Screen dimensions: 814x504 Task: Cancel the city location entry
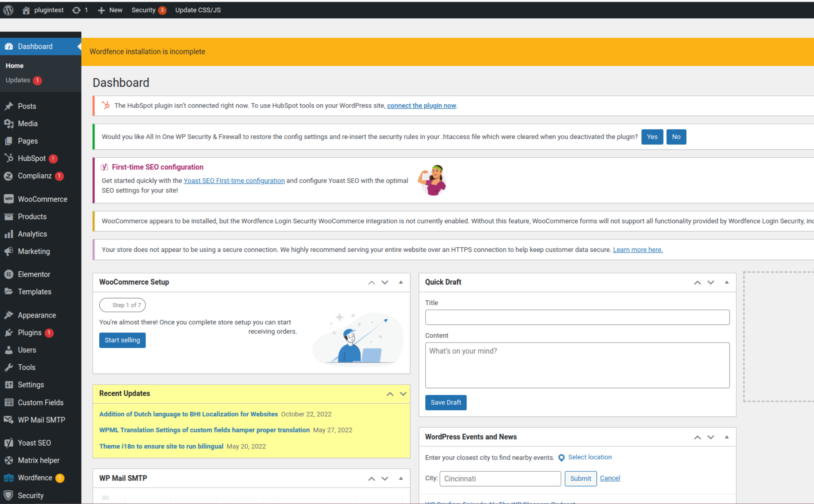click(610, 478)
